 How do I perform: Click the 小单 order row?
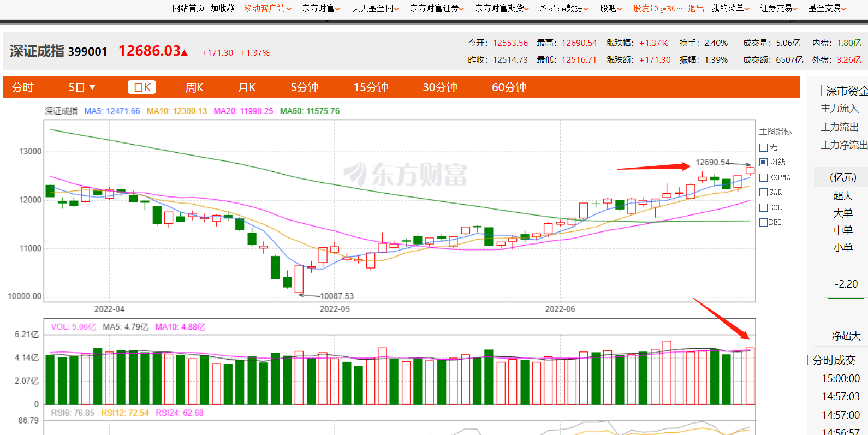click(x=843, y=247)
